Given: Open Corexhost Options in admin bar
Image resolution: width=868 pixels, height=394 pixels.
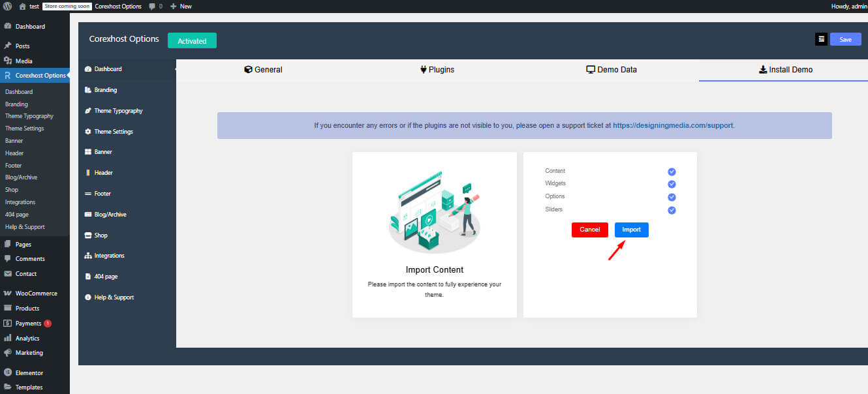Looking at the screenshot, I should (118, 6).
